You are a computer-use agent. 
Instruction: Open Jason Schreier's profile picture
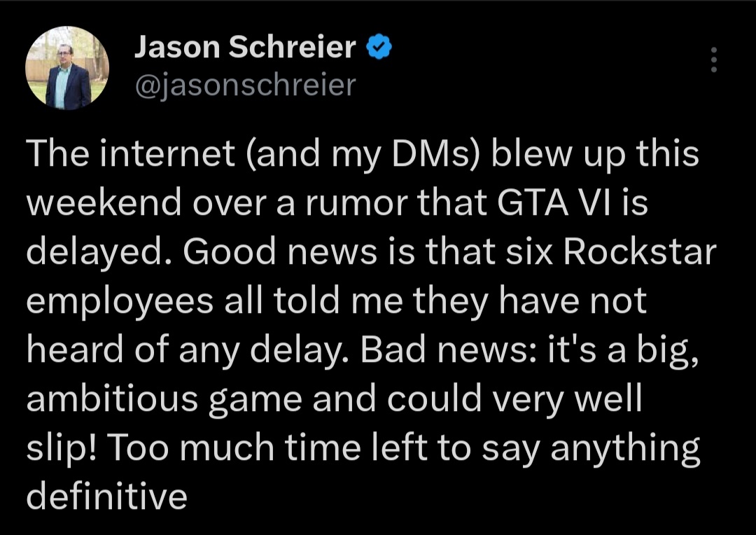point(67,68)
